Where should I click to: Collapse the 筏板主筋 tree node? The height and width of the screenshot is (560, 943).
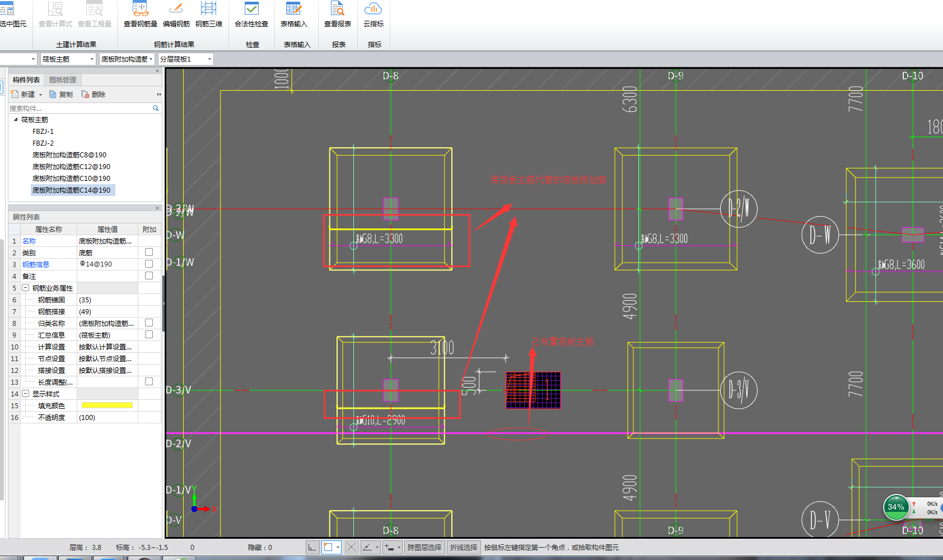point(16,119)
